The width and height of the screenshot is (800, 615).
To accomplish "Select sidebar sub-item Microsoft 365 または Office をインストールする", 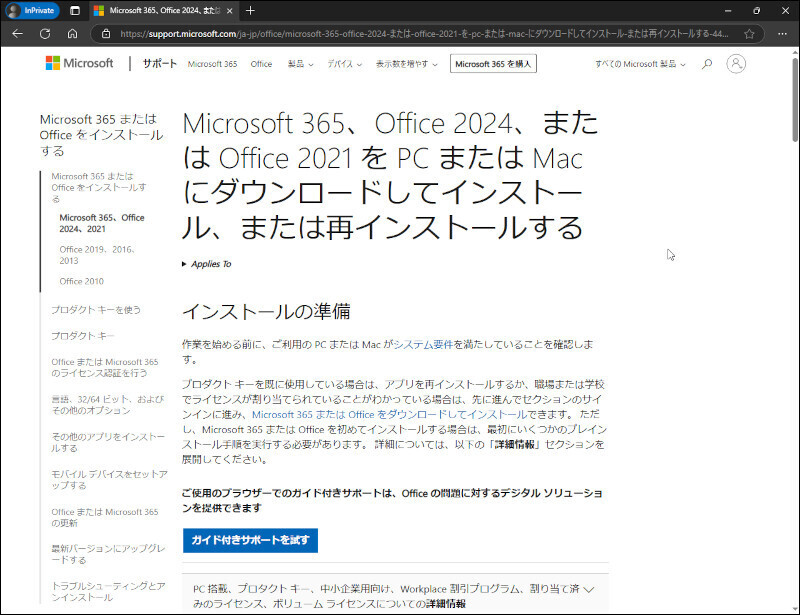I will tap(98, 187).
